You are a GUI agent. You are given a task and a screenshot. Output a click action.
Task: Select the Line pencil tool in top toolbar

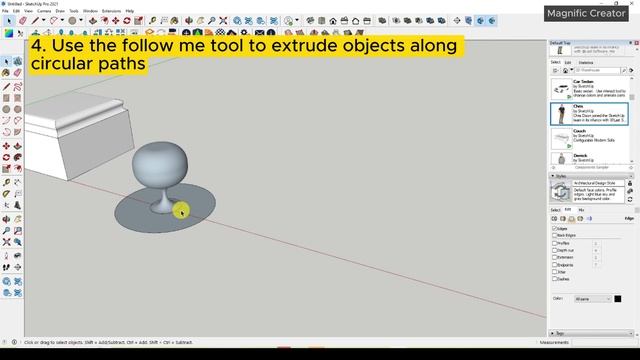point(36,20)
